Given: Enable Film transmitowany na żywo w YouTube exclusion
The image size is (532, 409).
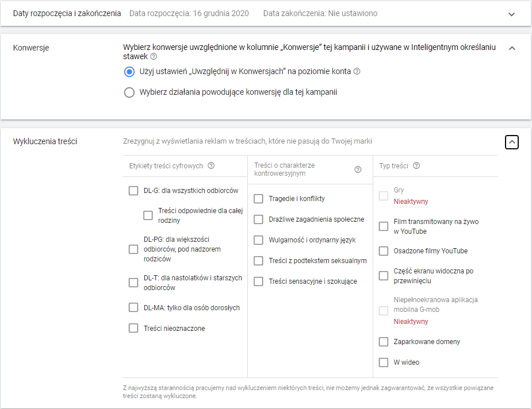Looking at the screenshot, I should point(384,226).
